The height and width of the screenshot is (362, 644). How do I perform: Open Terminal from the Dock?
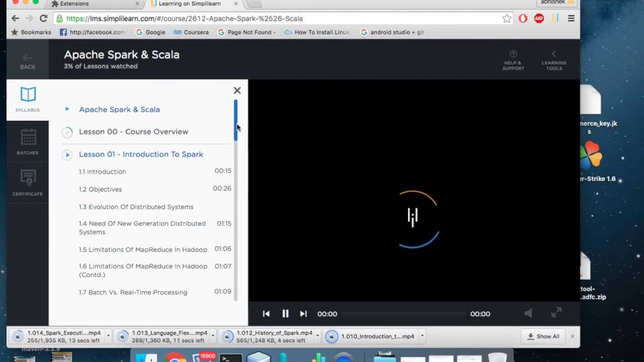[x=231, y=357]
